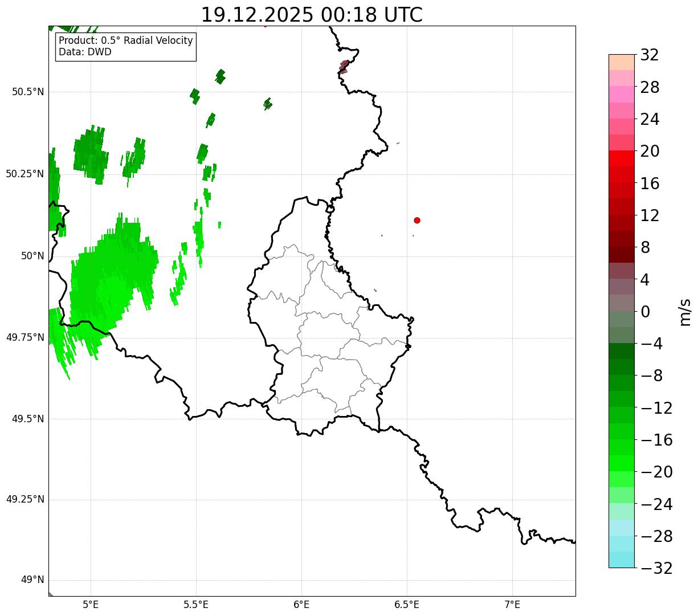Screen dimensions: 698x616
Task: Click the colorbar value 32
Action: (650, 55)
